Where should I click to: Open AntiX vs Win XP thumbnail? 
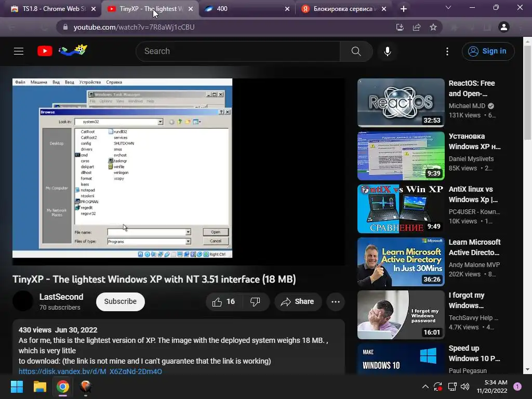click(401, 209)
